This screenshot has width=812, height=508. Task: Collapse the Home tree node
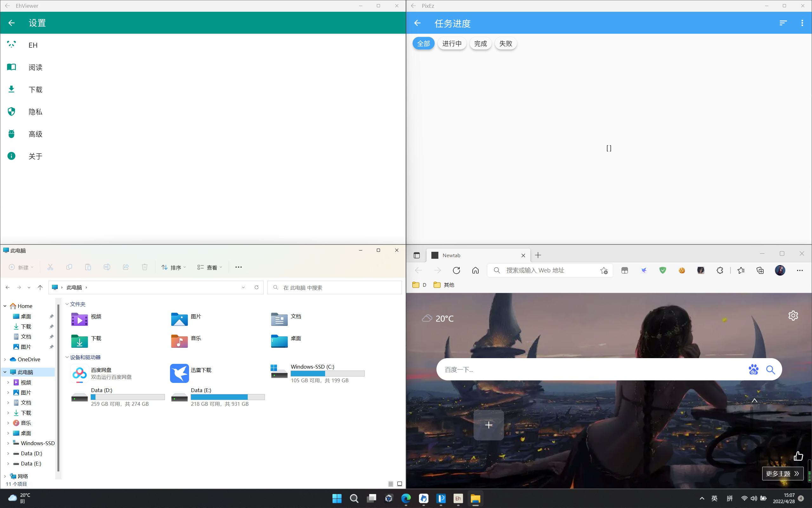tap(5, 306)
